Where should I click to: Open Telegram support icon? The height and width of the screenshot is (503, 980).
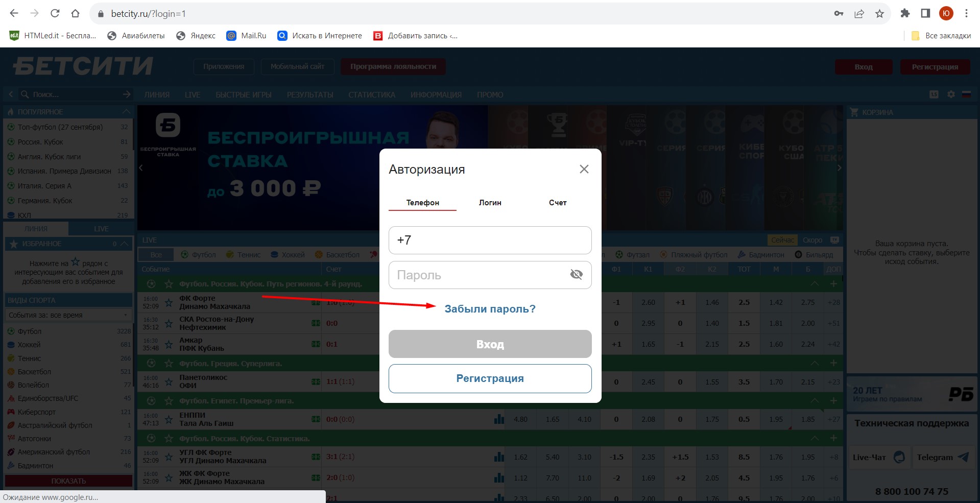coord(963,457)
